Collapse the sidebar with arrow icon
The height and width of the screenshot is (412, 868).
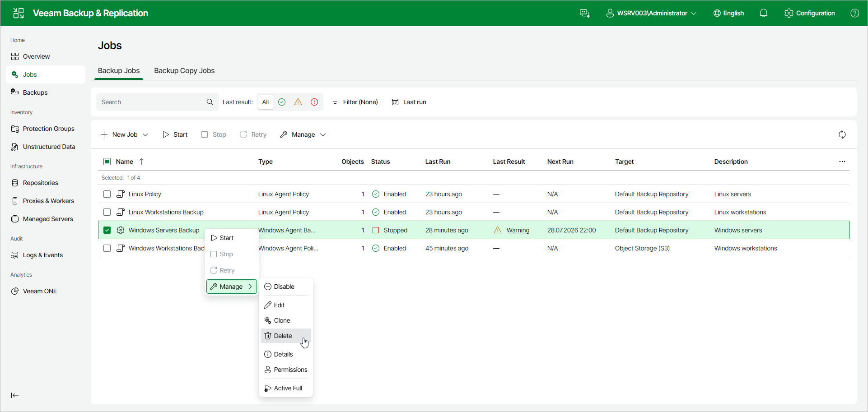[15, 395]
